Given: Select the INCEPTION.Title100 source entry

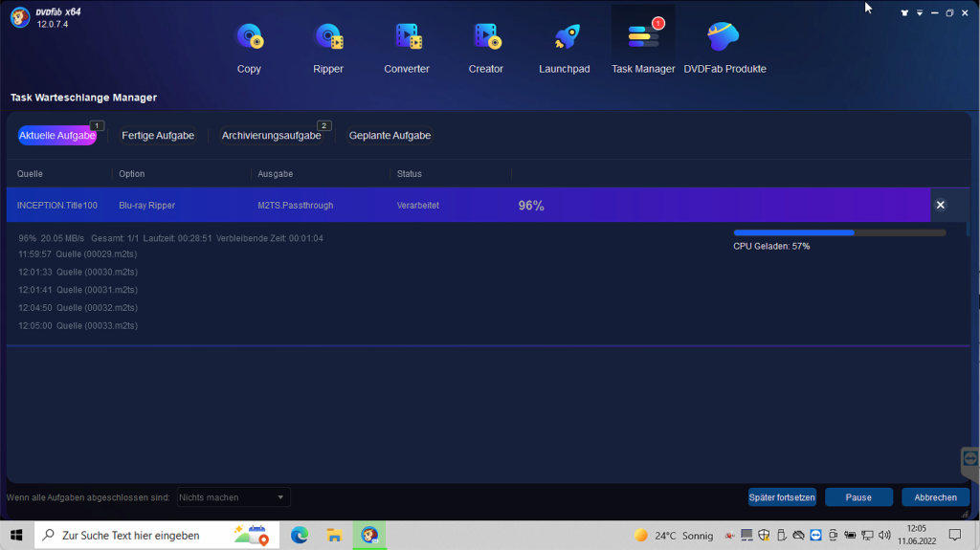Looking at the screenshot, I should (56, 205).
